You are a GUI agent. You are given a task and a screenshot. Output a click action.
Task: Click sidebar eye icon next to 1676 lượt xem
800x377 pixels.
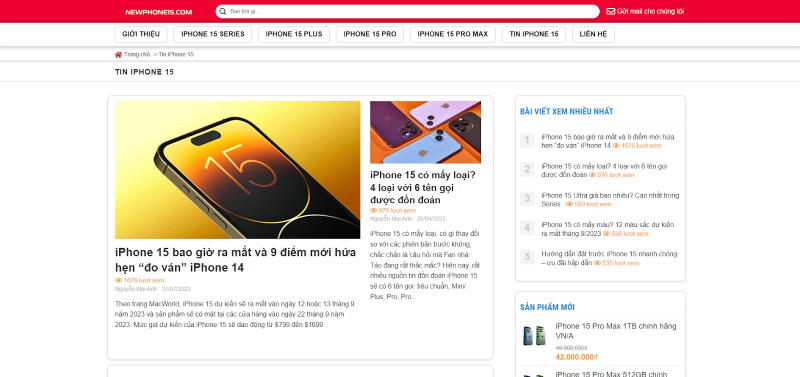tap(616, 146)
